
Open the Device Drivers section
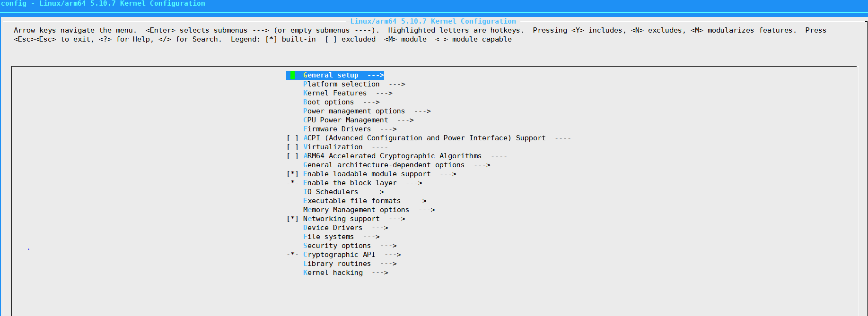(333, 227)
